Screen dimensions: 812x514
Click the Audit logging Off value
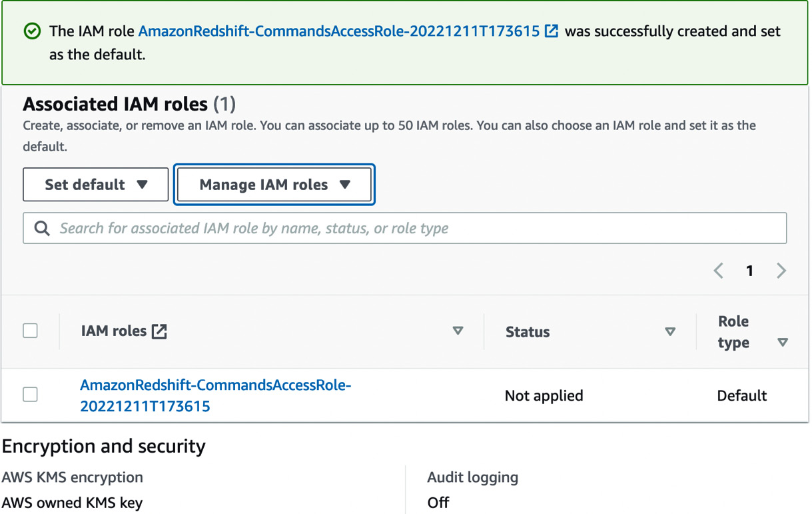click(x=438, y=503)
